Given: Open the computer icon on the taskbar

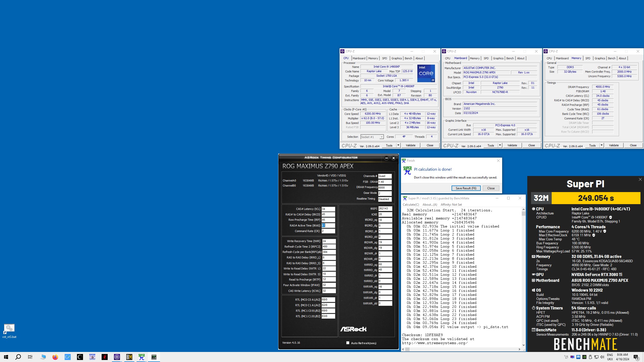Looking at the screenshot, I should point(43,357).
